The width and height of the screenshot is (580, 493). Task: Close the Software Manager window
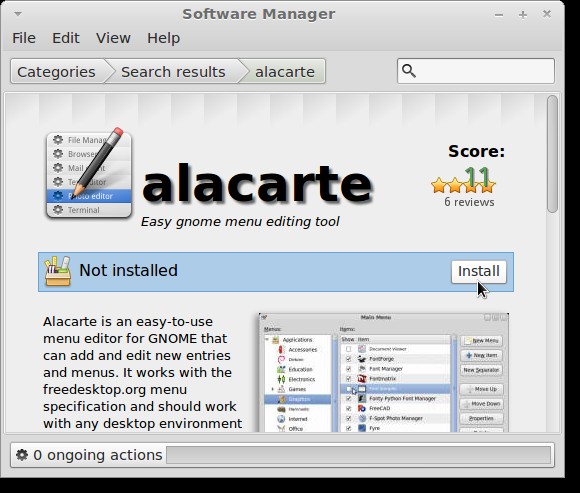tap(547, 14)
